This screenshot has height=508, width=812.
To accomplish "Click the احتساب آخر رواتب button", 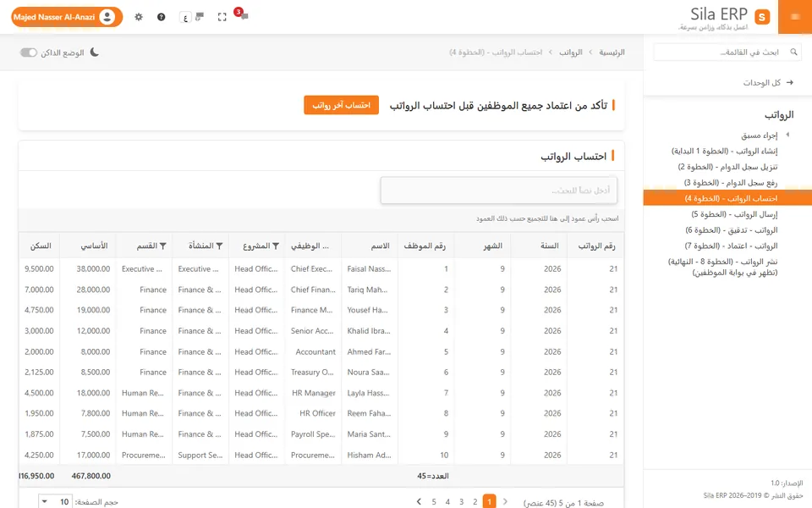I will click(341, 105).
